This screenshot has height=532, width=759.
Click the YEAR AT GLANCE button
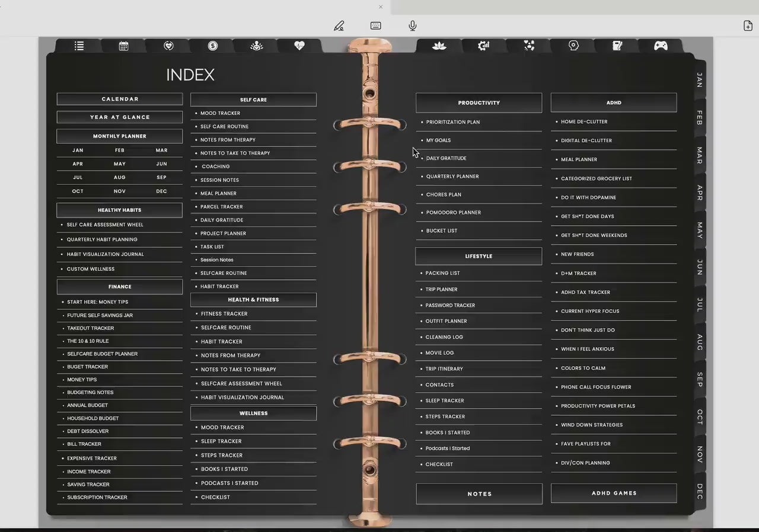click(119, 117)
